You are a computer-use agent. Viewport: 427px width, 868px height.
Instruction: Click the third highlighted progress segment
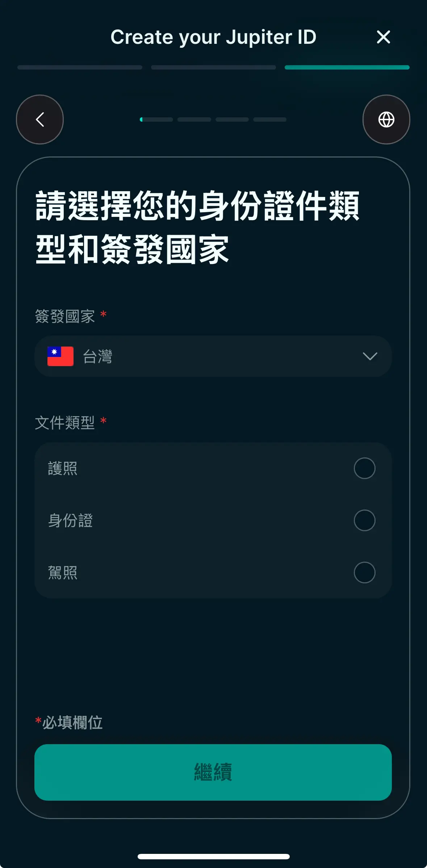coord(347,67)
